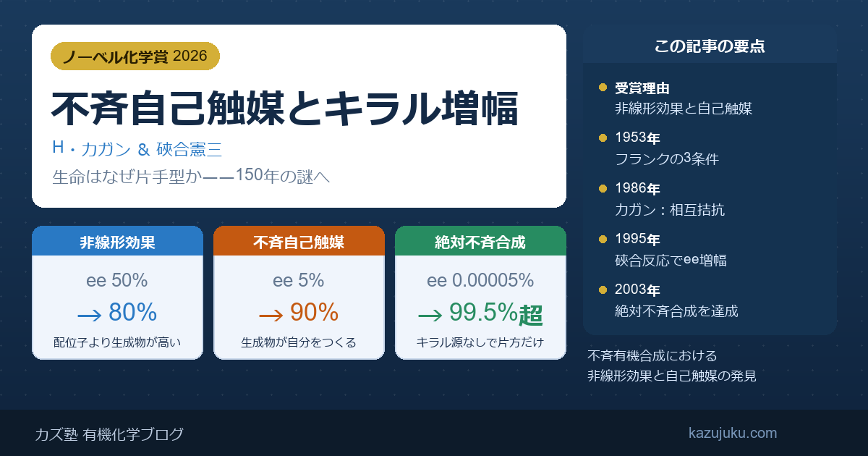
Task: Open the 不斉自己触媒 orange card header
Action: tap(299, 242)
